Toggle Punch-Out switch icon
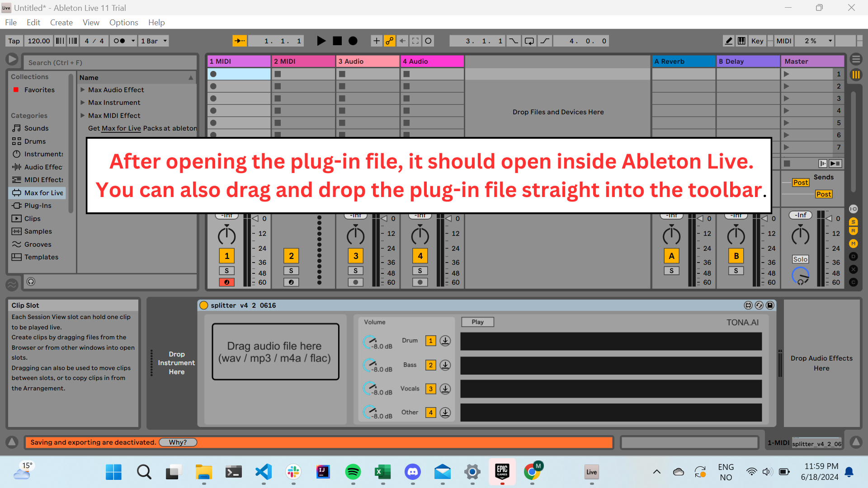This screenshot has width=868, height=488. 545,41
